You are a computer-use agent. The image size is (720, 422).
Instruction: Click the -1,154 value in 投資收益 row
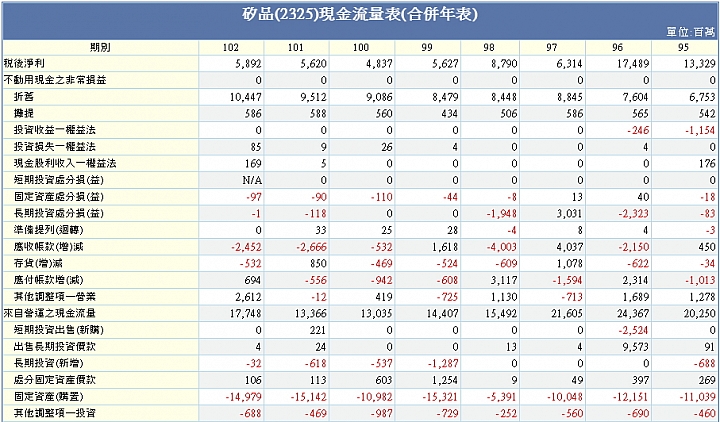[x=700, y=130]
